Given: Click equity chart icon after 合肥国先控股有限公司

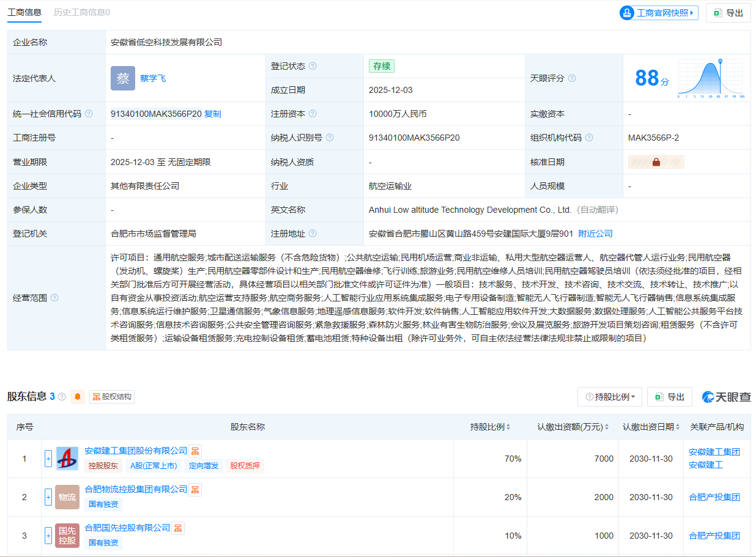Looking at the screenshot, I should [178, 528].
